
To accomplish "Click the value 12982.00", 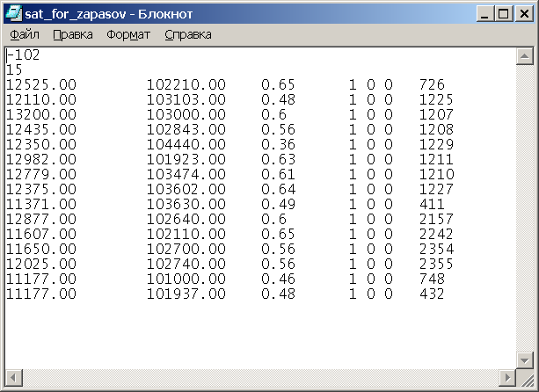I will click(x=41, y=159).
